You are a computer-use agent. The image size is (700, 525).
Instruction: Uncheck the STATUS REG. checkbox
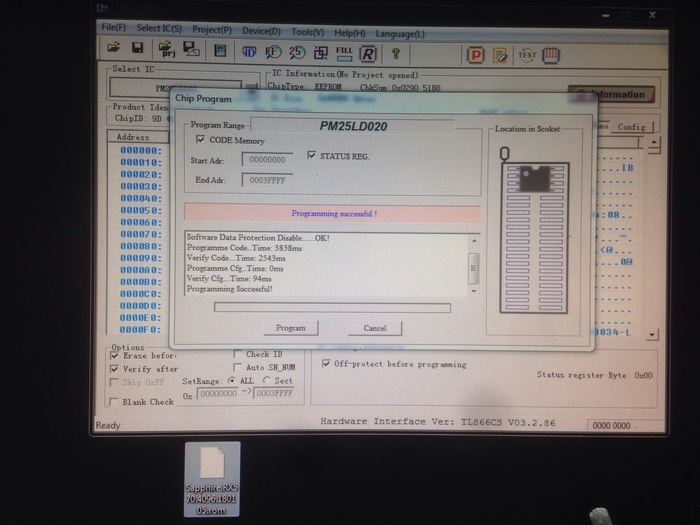click(311, 156)
